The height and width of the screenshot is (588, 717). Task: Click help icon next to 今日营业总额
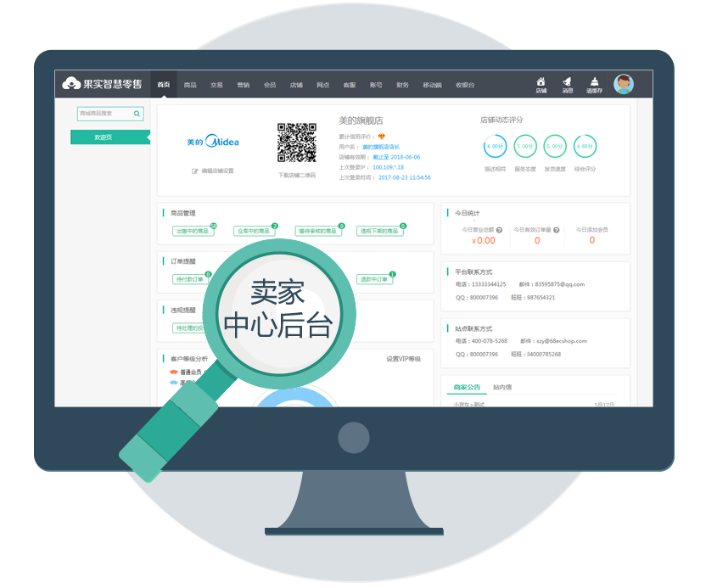(x=499, y=230)
